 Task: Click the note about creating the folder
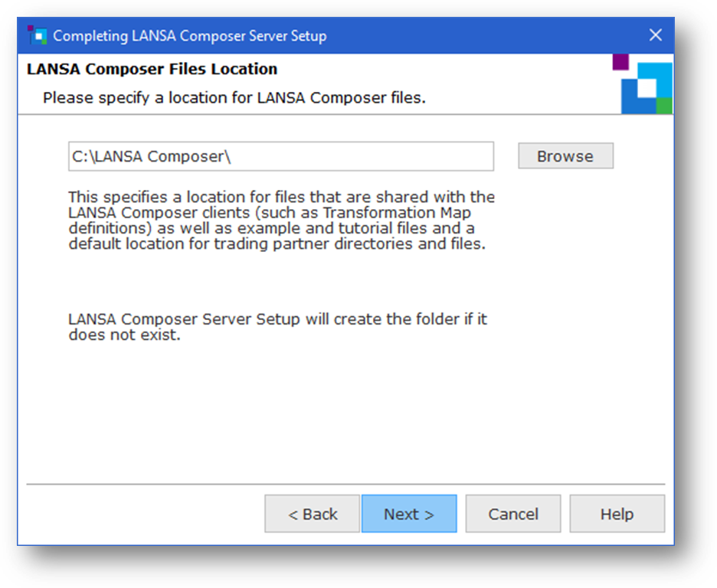coord(277,327)
